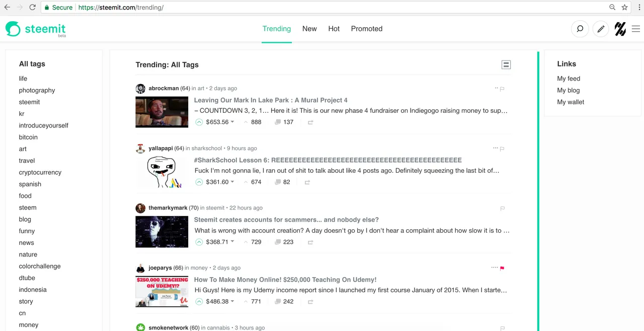Switch to the Hot tab

(x=334, y=29)
